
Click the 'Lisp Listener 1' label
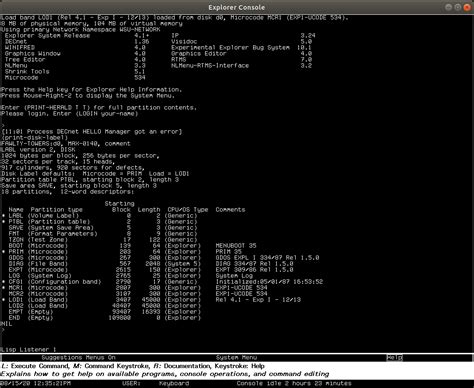click(x=29, y=349)
